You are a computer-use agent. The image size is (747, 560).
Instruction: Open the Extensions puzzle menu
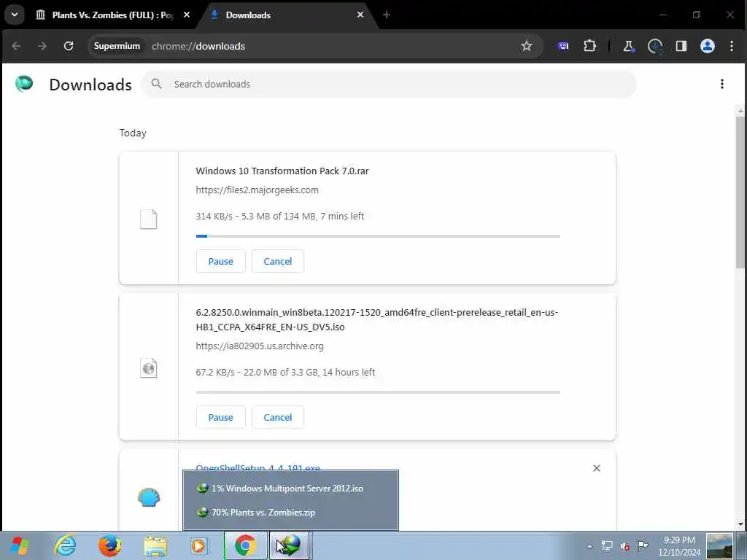point(589,46)
